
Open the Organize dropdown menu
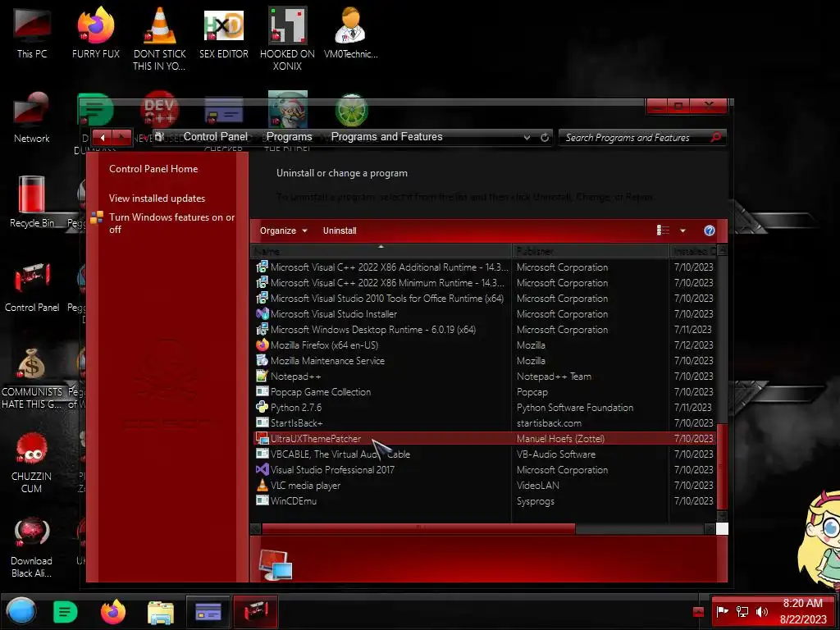283,231
